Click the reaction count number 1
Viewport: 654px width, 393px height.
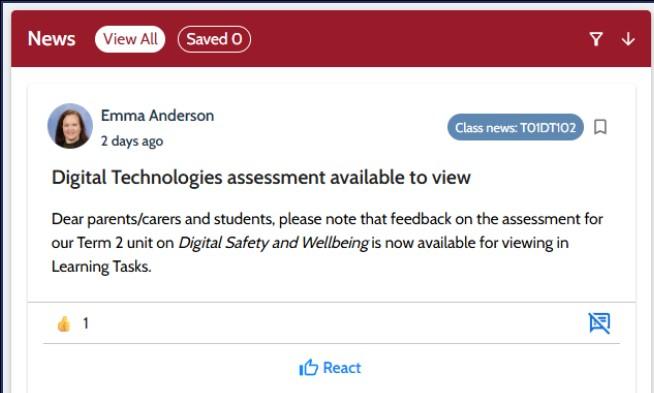click(x=86, y=323)
